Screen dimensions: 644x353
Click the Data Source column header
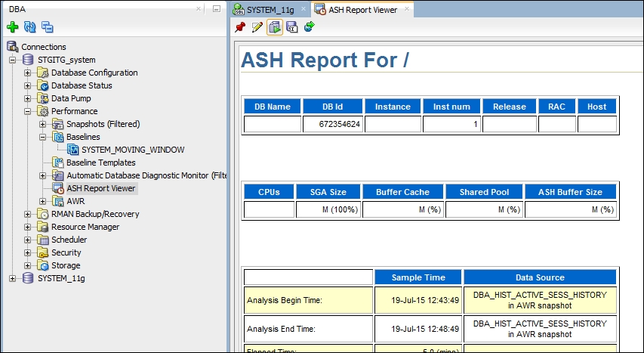click(x=540, y=277)
